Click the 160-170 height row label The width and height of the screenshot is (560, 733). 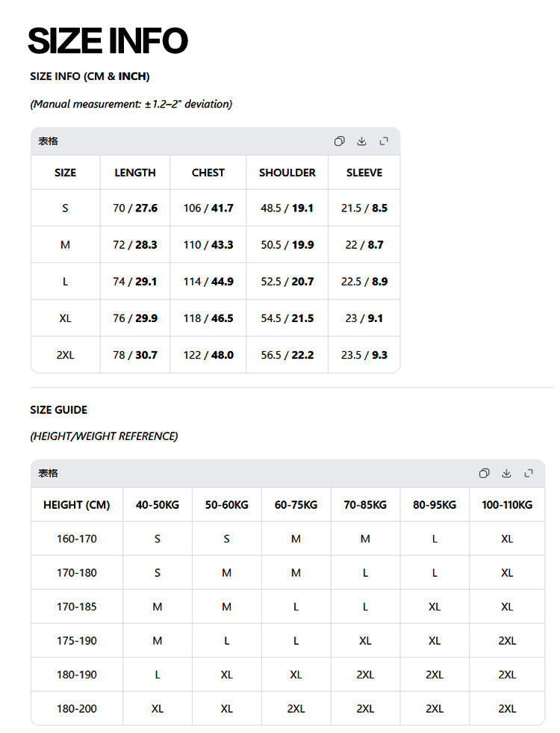[77, 539]
